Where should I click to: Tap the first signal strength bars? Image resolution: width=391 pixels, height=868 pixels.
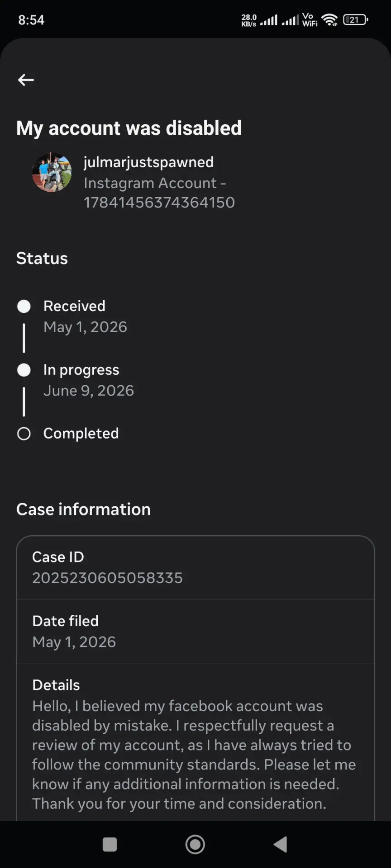(269, 20)
